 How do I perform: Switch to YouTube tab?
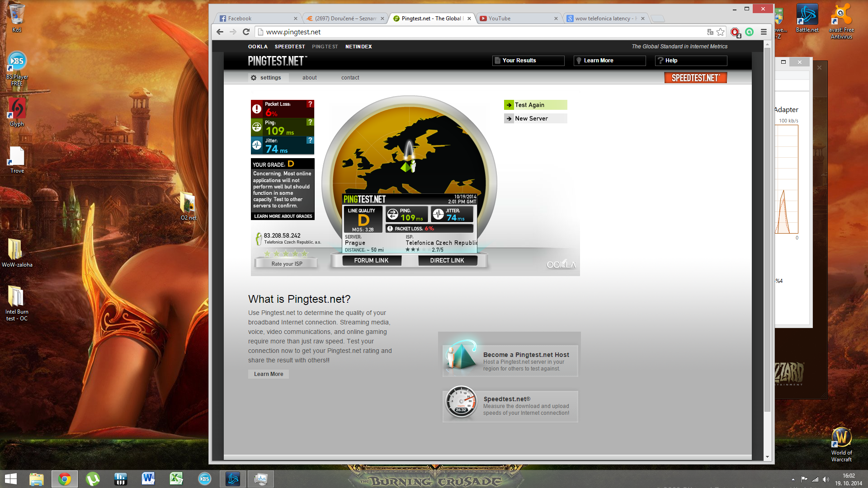(x=519, y=19)
